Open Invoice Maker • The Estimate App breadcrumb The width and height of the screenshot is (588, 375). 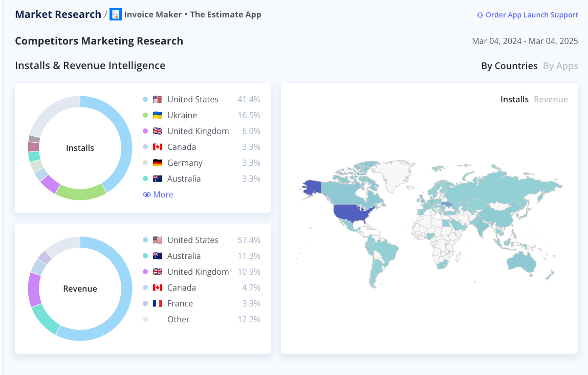pyautogui.click(x=193, y=15)
